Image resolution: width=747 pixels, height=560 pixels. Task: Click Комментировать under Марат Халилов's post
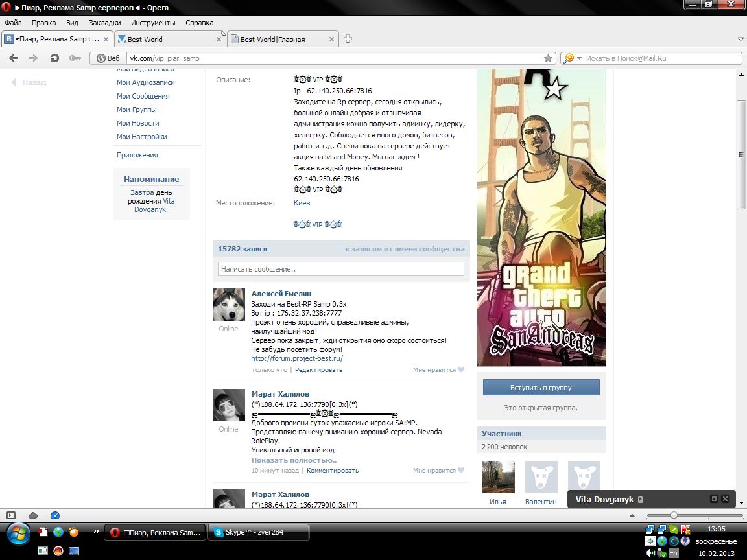333,471
